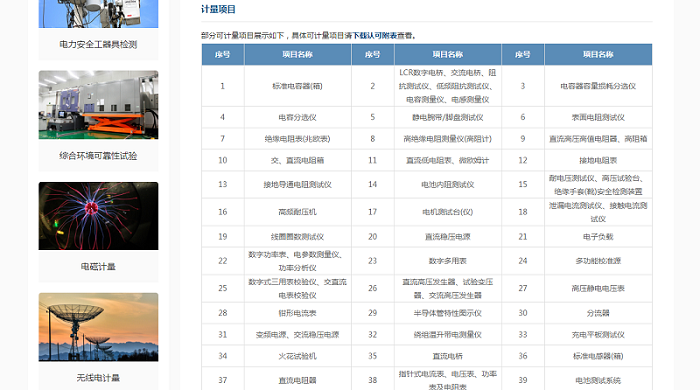The height and width of the screenshot is (390, 700).
Task: Select the cell starting with 指针式电流表
Action: pyautogui.click(x=448, y=379)
